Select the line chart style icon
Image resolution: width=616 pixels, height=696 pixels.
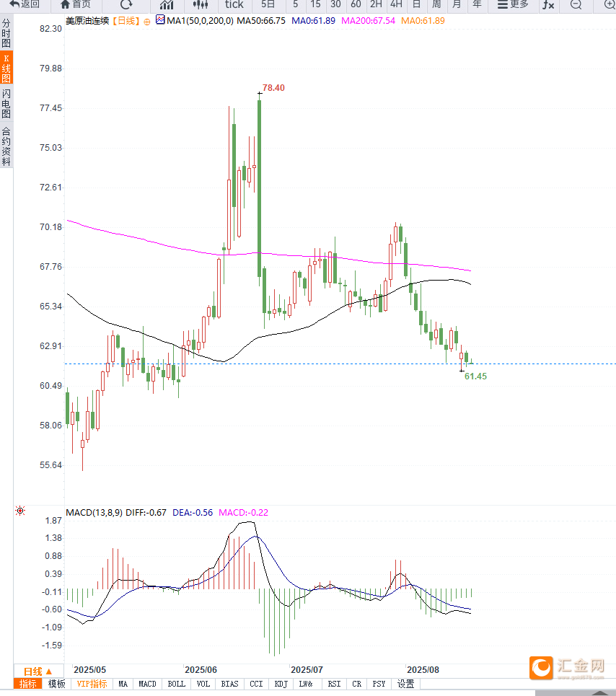click(167, 4)
